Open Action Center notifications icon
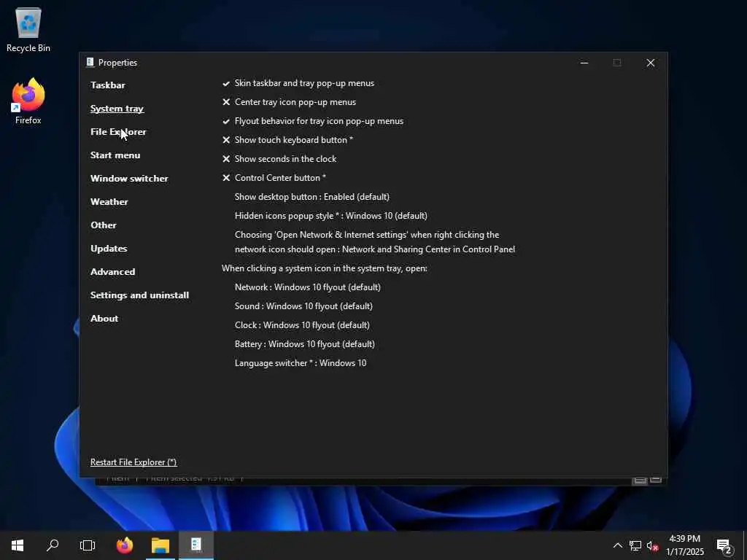The image size is (747, 560). tap(724, 545)
